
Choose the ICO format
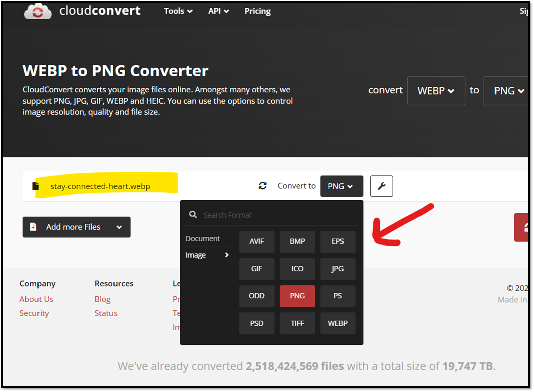point(297,269)
